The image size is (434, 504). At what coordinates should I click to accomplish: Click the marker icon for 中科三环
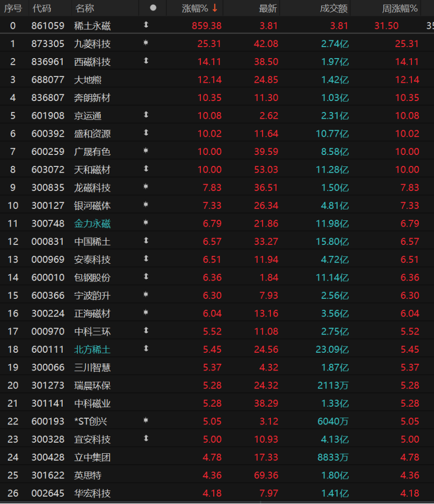[x=146, y=331]
